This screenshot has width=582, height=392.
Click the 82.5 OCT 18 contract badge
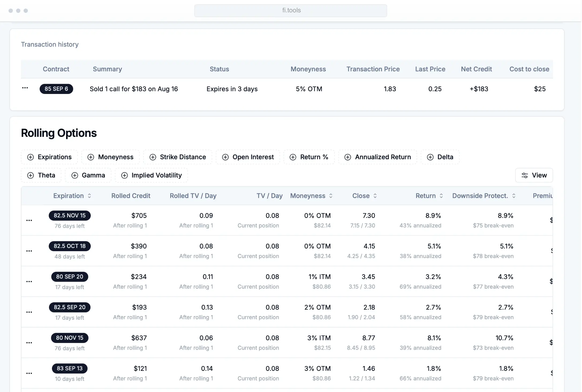coord(70,246)
